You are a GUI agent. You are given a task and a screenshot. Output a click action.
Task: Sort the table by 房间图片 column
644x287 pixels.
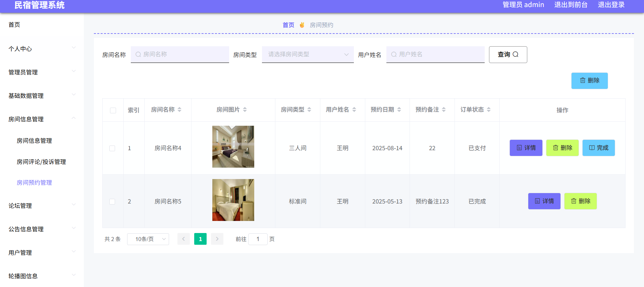coord(245,110)
